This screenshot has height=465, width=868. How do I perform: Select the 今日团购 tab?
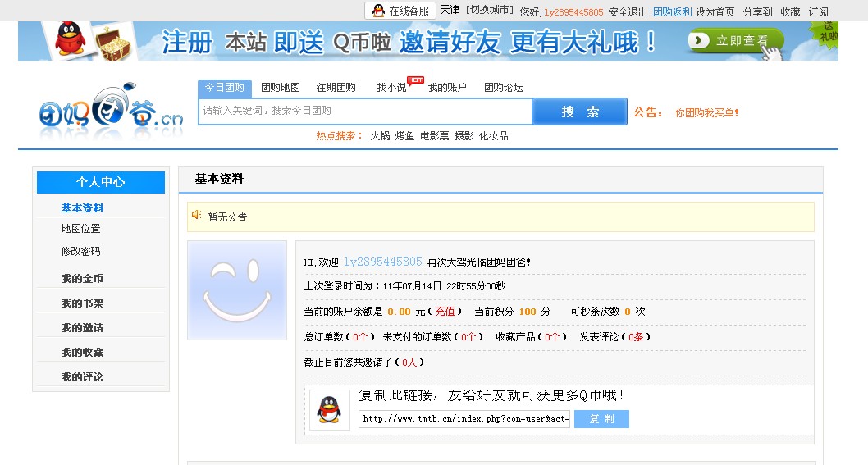[224, 88]
